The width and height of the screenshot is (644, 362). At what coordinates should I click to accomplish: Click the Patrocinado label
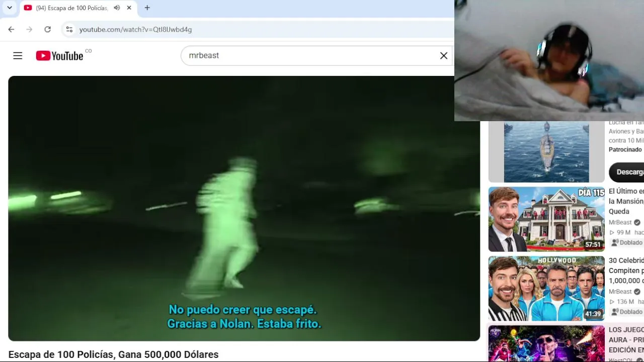point(625,150)
